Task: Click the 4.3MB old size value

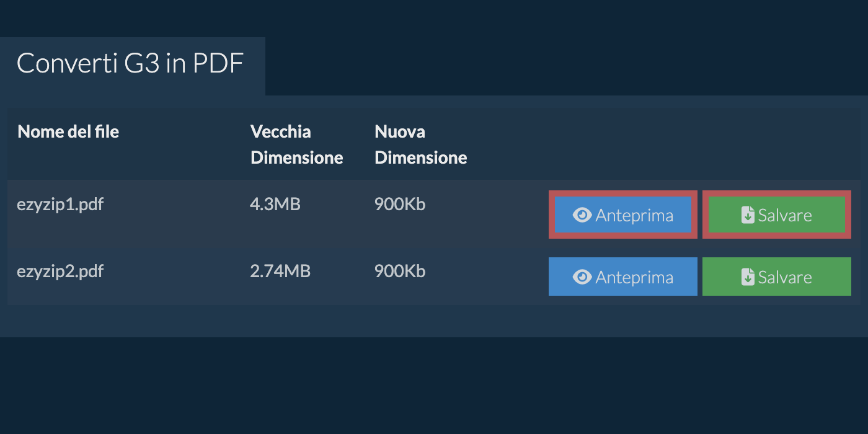Action: click(275, 204)
